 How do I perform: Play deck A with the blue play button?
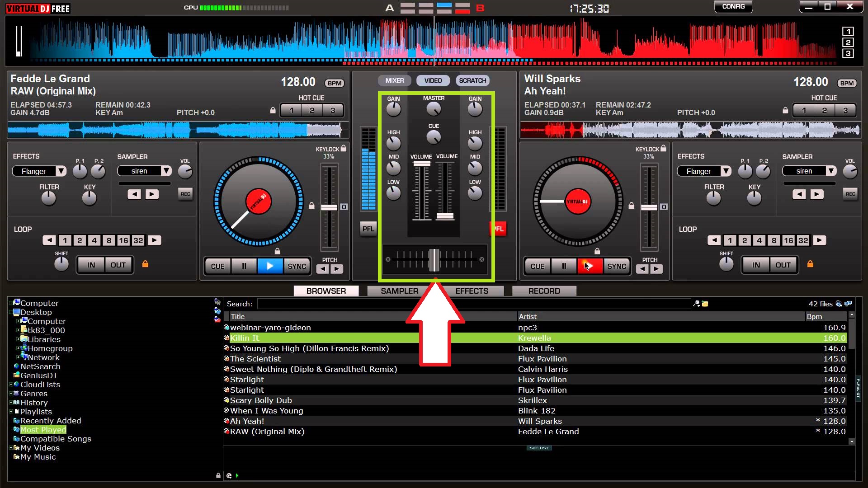click(270, 266)
